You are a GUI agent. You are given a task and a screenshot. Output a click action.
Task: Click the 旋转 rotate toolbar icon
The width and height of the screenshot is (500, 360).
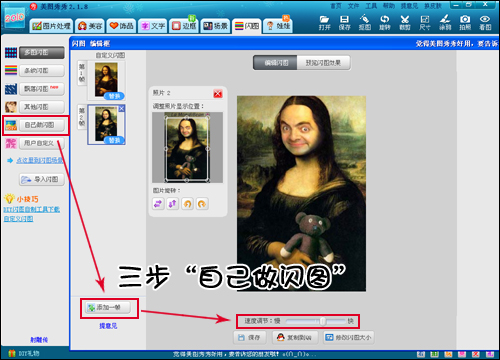click(x=384, y=23)
